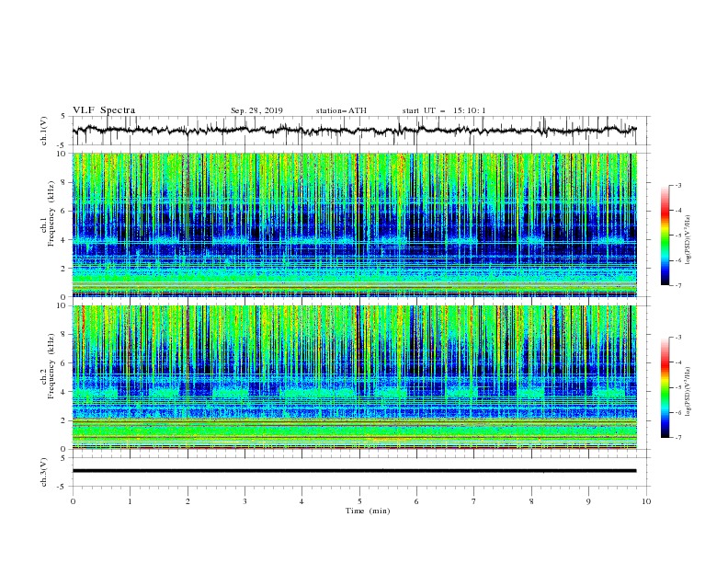
Task: Click the "station=ATH" header label
Action: (341, 110)
